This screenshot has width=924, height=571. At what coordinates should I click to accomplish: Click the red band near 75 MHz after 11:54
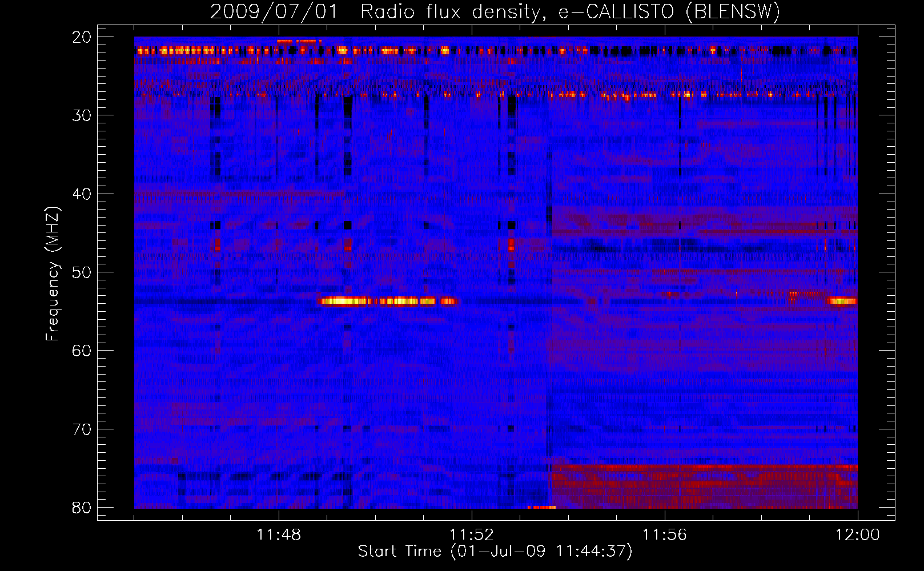tap(704, 468)
